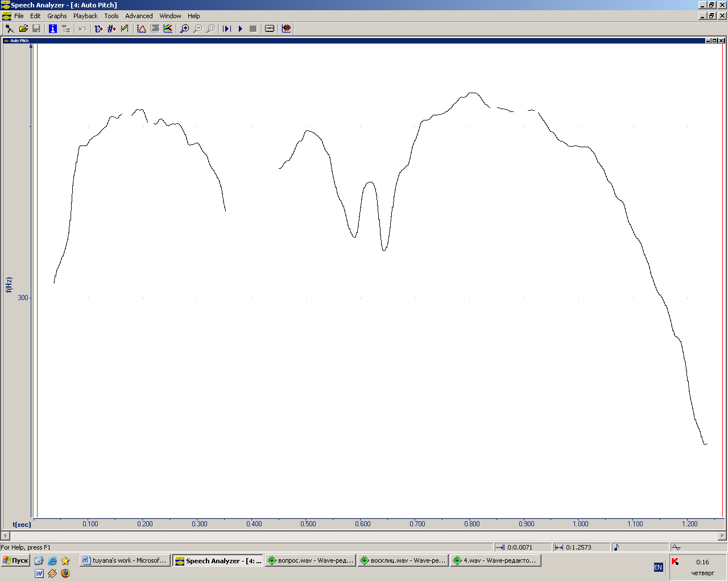Viewport: 728px width, 582px height.
Task: Click the document icon beside the File menu
Action: click(6, 16)
